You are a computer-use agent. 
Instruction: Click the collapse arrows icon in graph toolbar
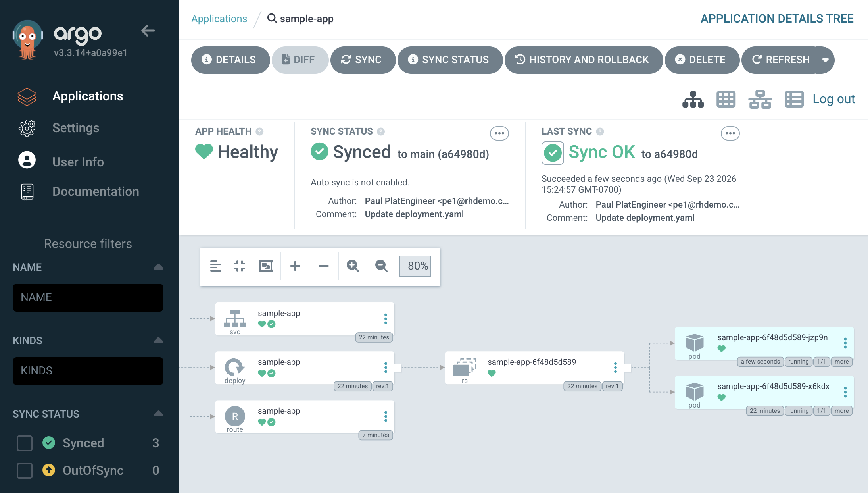tap(240, 266)
